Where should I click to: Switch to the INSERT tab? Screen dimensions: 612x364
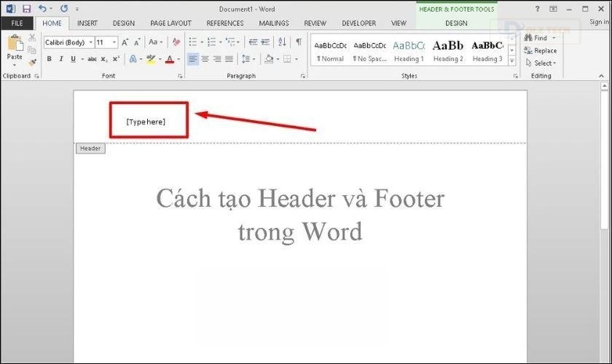click(87, 23)
